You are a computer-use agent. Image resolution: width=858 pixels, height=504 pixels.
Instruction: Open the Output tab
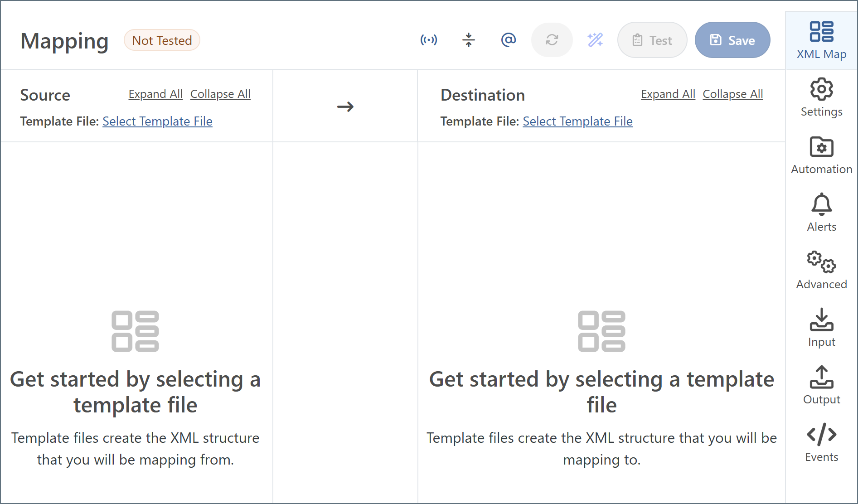[821, 386]
